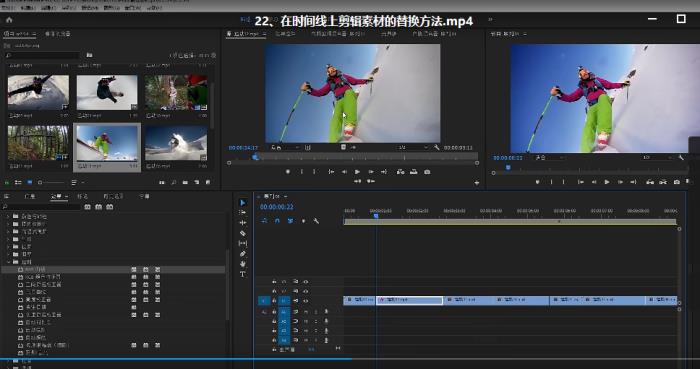Play the sequence in Program monitor
Image resolution: width=700 pixels, height=369 pixels.
(x=607, y=182)
